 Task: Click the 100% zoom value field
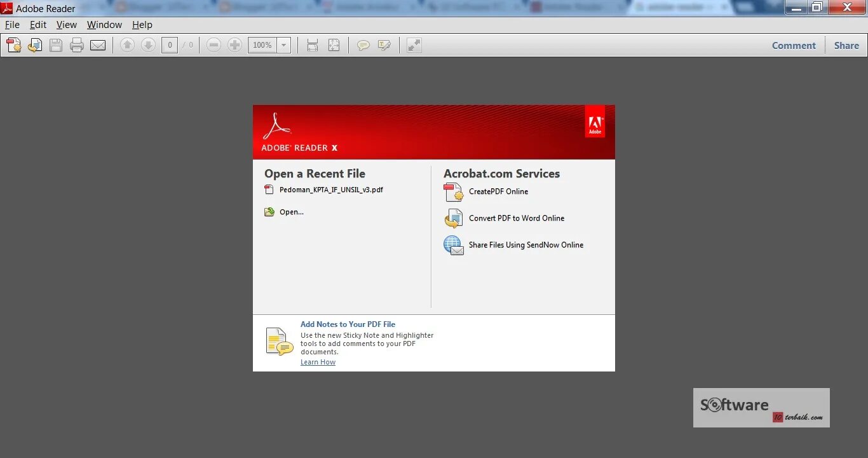click(262, 45)
